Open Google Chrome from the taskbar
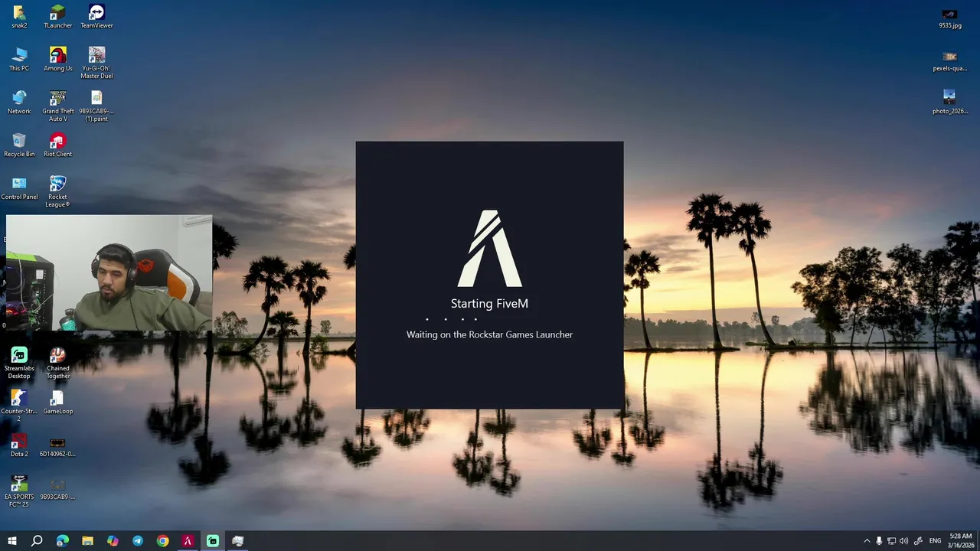Screen dimensions: 980x551 [x=162, y=541]
